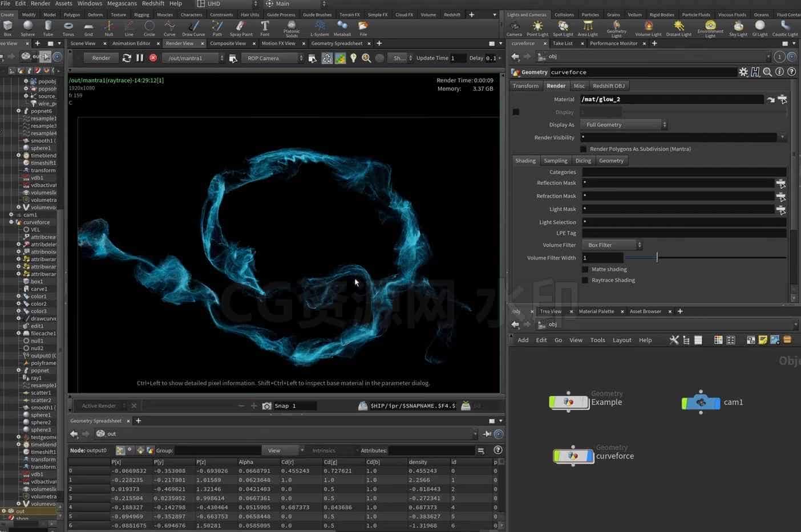Viewport: 801px width, 532px height.
Task: Switch to the Material Palette tab
Action: pyautogui.click(x=596, y=311)
